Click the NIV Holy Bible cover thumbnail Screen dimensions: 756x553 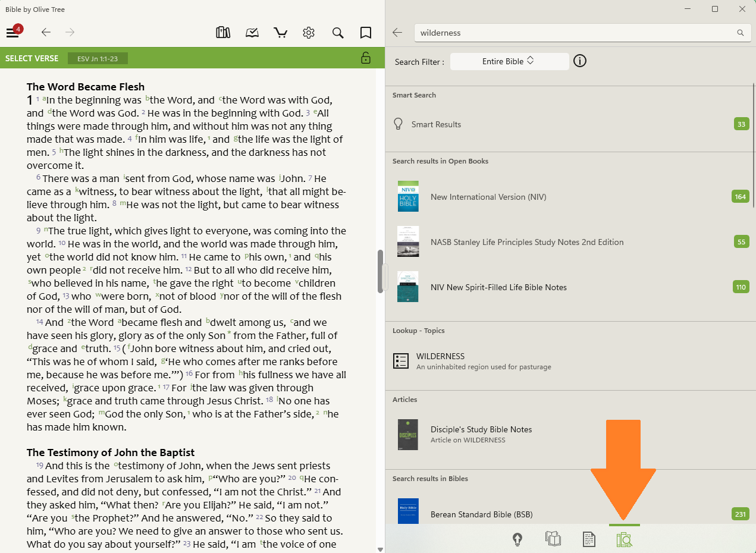click(408, 196)
